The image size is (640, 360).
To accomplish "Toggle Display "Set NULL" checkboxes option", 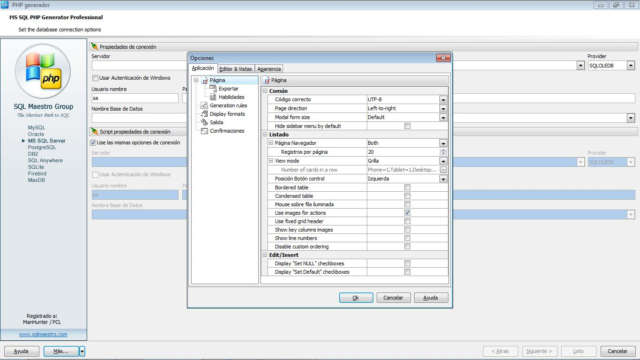I will 407,264.
